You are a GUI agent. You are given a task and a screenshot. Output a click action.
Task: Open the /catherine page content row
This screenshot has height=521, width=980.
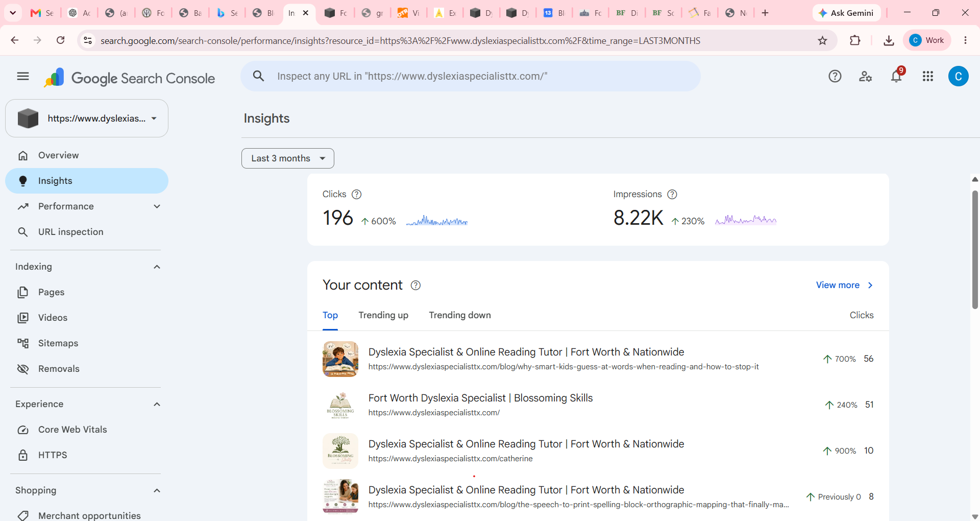(598, 451)
